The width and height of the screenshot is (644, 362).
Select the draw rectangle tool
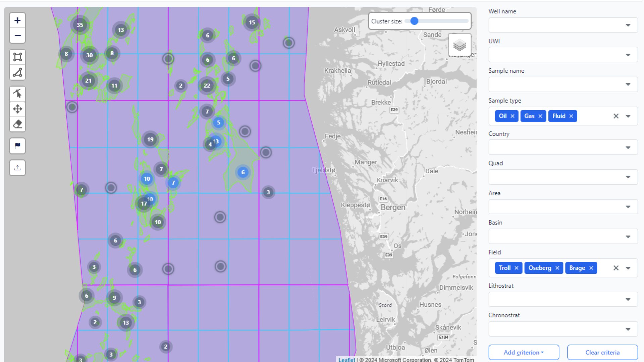click(17, 57)
